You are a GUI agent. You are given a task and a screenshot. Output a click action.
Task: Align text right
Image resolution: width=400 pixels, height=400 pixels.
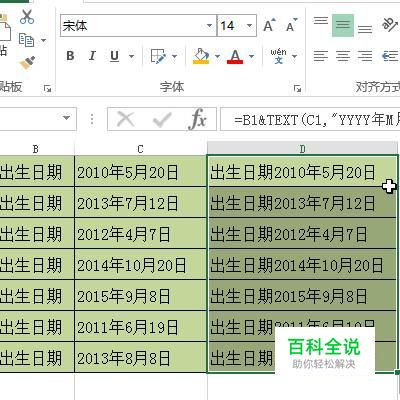pyautogui.click(x=365, y=56)
